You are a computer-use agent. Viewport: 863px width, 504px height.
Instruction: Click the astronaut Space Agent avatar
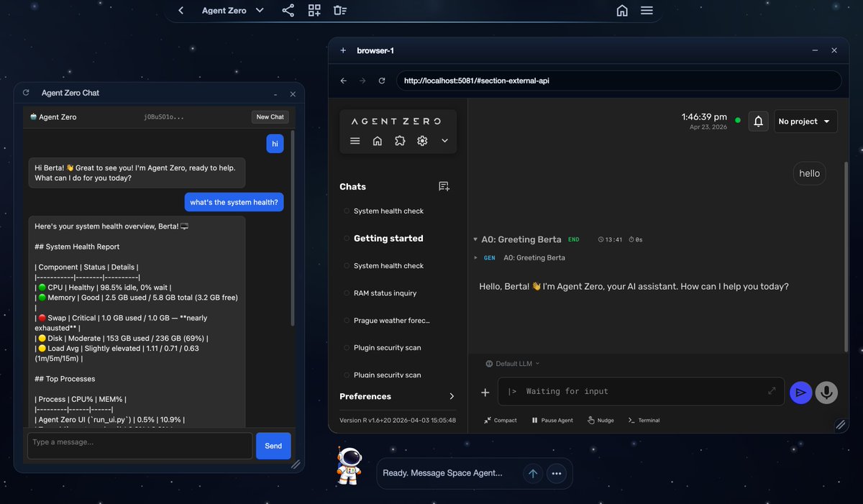[350, 465]
